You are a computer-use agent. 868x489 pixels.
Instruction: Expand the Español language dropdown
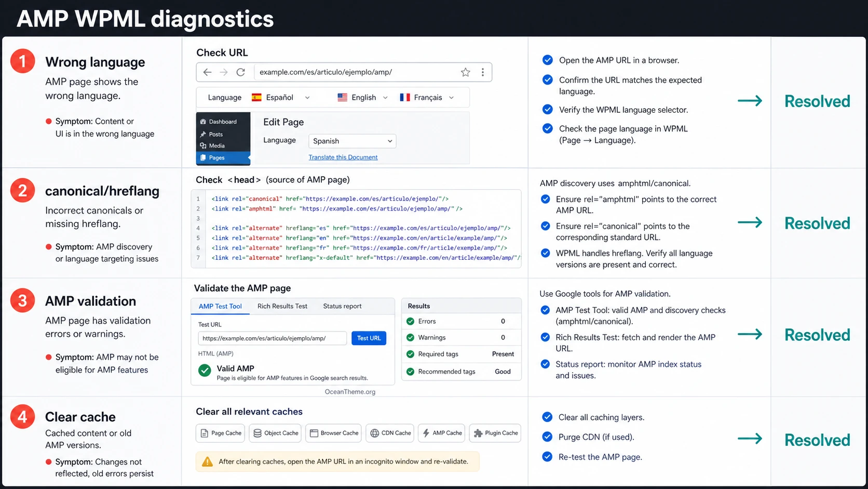307,98
